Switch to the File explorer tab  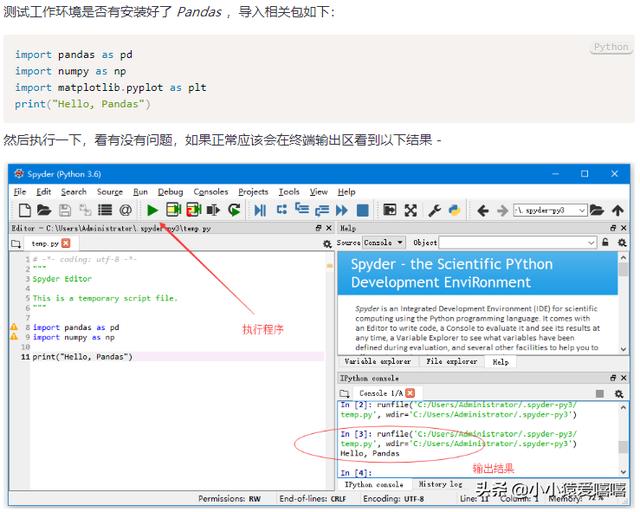pos(451,362)
